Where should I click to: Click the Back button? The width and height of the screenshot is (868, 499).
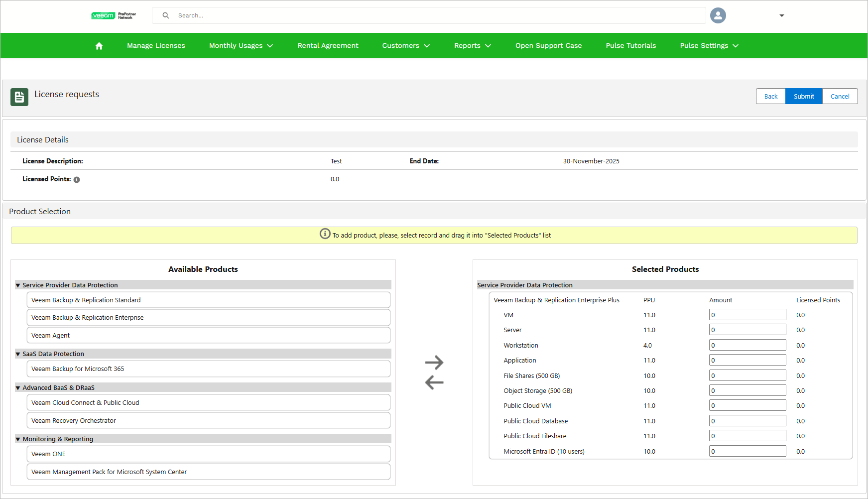point(770,96)
